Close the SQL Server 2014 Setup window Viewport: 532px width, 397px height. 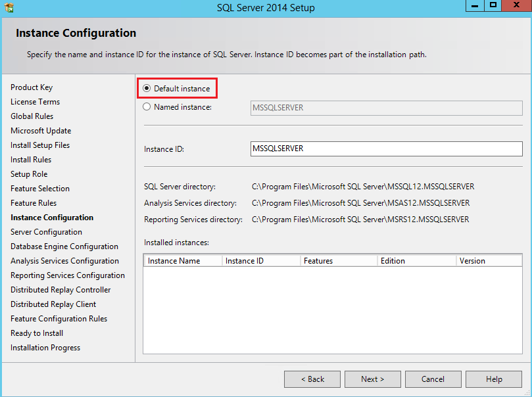tap(516, 6)
